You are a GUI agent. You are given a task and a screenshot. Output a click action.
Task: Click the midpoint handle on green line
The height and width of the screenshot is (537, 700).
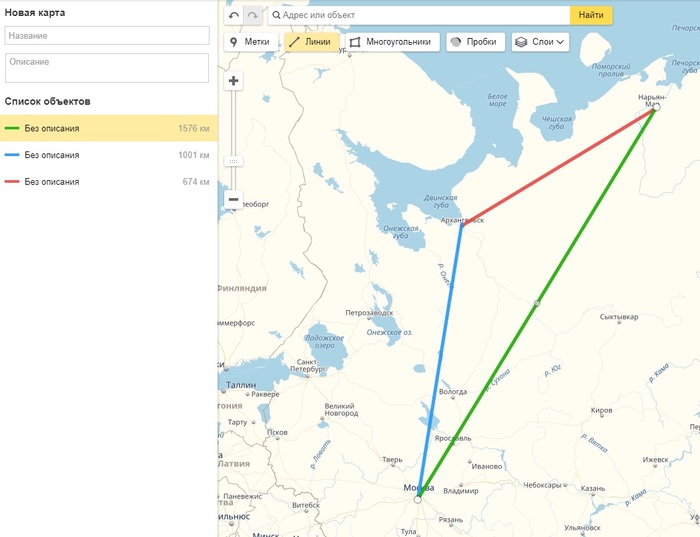[x=537, y=302]
